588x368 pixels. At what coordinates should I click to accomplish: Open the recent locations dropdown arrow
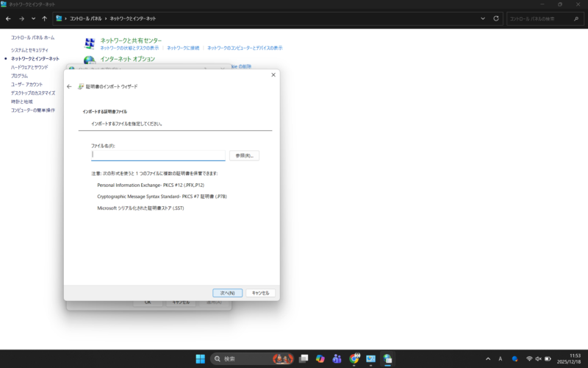[x=33, y=18]
